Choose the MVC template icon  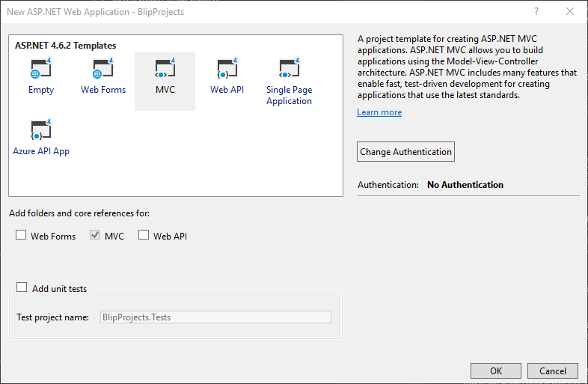(x=165, y=68)
